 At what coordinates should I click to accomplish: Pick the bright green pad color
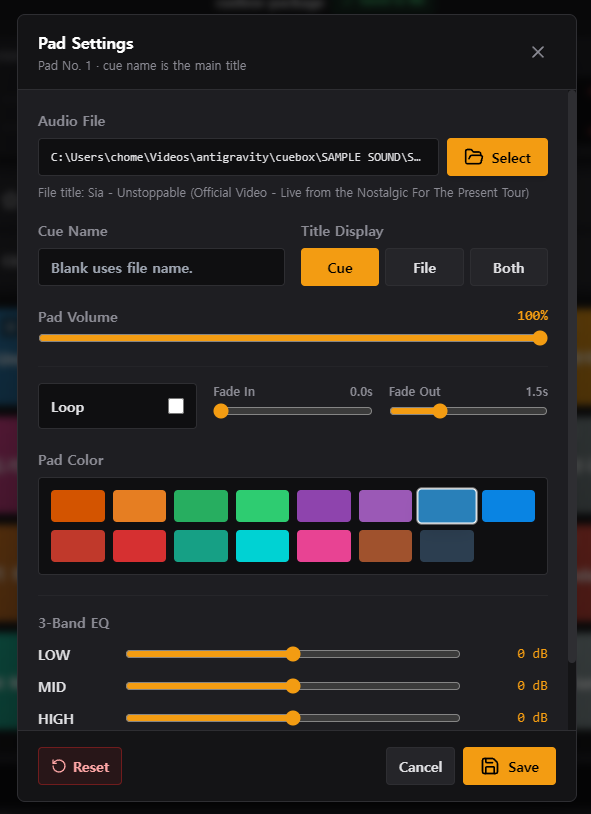262,506
